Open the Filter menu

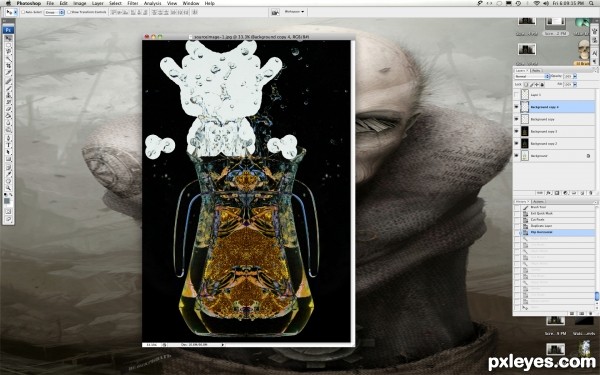132,3
